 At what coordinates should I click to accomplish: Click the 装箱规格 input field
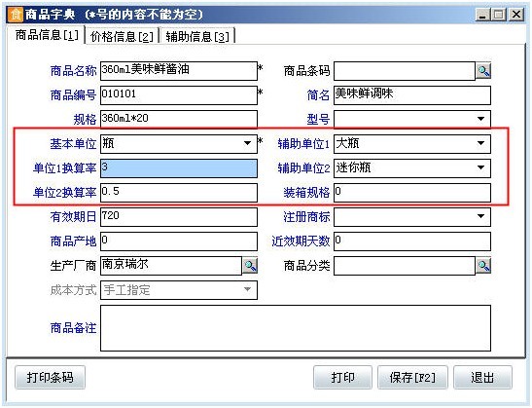[x=412, y=193]
